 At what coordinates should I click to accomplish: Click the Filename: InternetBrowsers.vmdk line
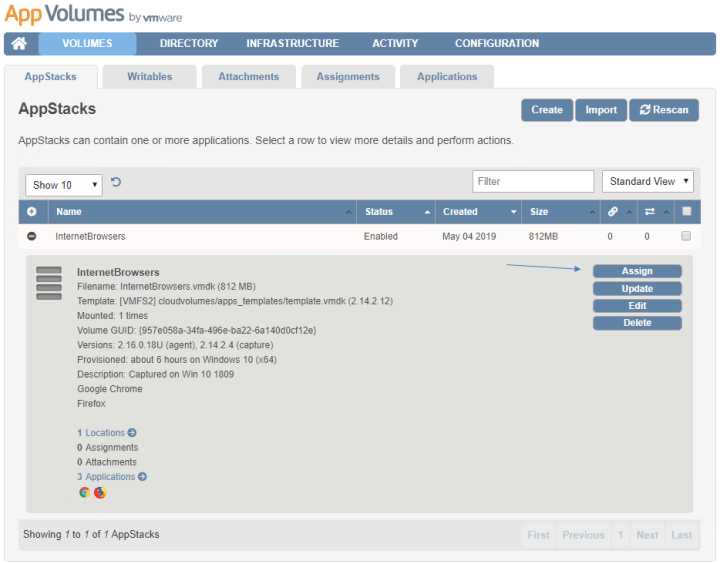(166, 287)
